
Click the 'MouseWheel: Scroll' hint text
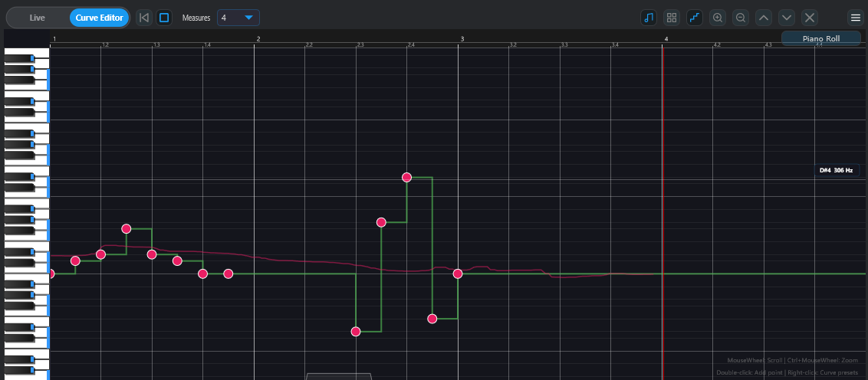click(x=755, y=360)
